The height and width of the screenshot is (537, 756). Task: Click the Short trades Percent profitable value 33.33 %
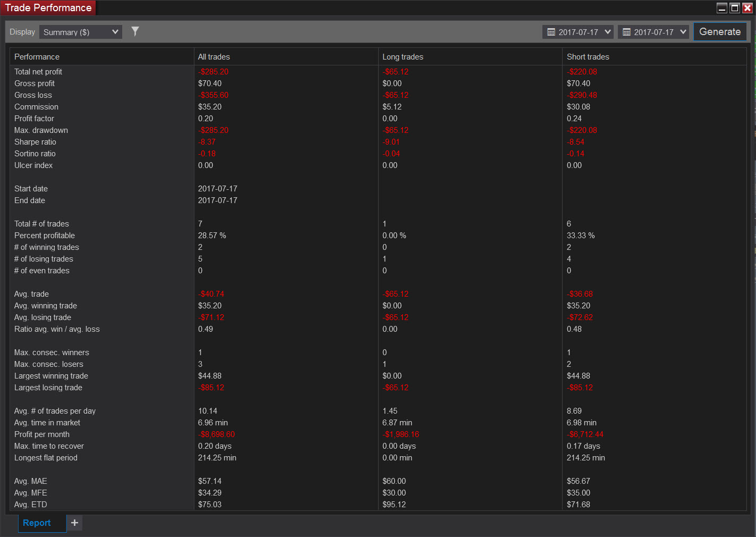(x=581, y=236)
